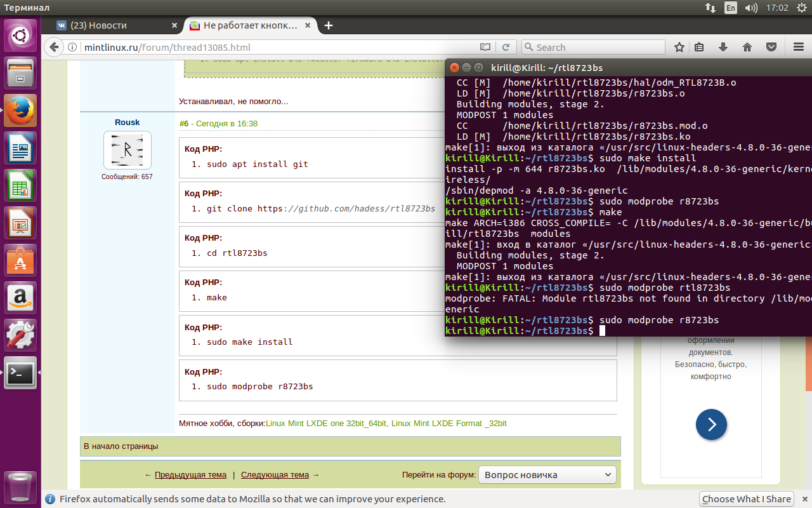Reload the page with the refresh icon
Viewport: 812px width, 508px height.
[506, 47]
